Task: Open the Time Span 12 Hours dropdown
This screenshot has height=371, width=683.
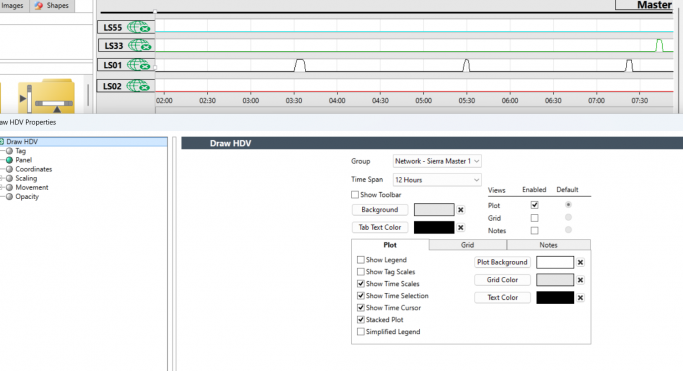Action: (x=437, y=180)
